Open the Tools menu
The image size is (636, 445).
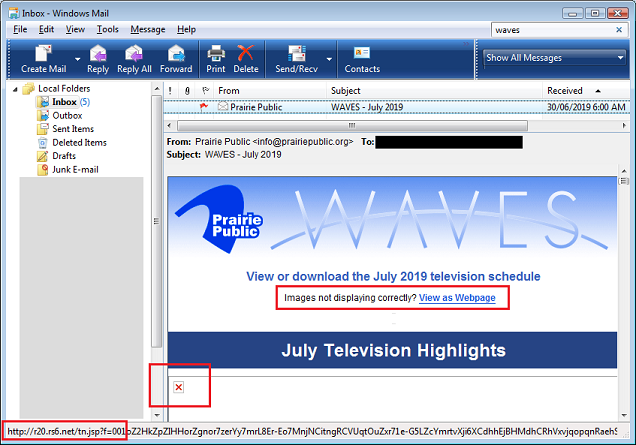pyautogui.click(x=107, y=29)
